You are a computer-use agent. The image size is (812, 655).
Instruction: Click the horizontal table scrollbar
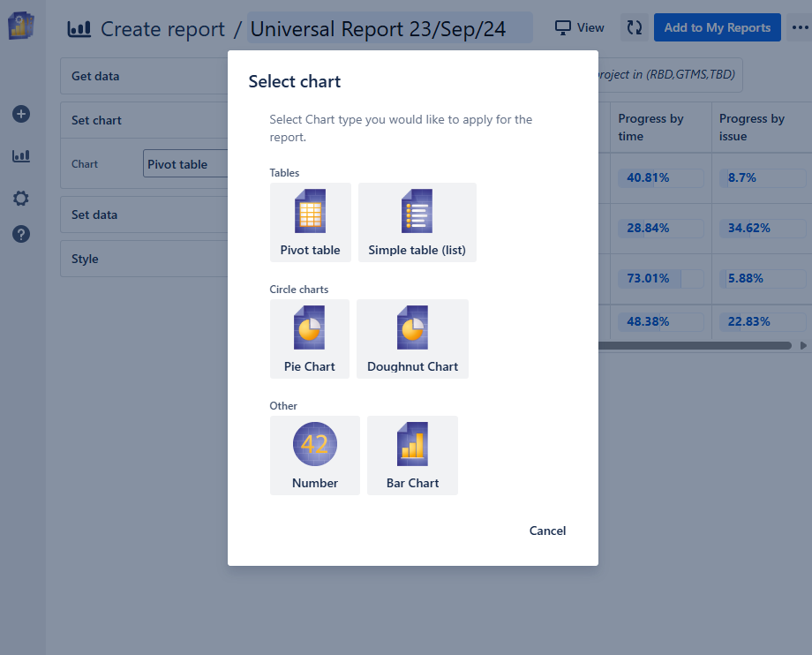tap(695, 345)
